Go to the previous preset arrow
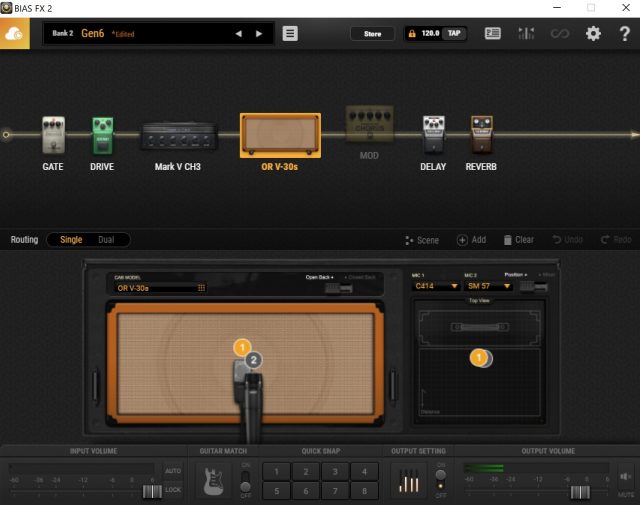The height and width of the screenshot is (505, 640). click(239, 34)
